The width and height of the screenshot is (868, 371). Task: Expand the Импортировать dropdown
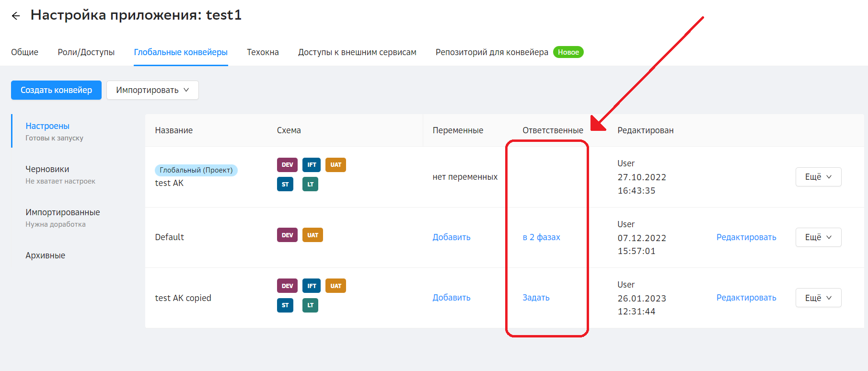(152, 90)
